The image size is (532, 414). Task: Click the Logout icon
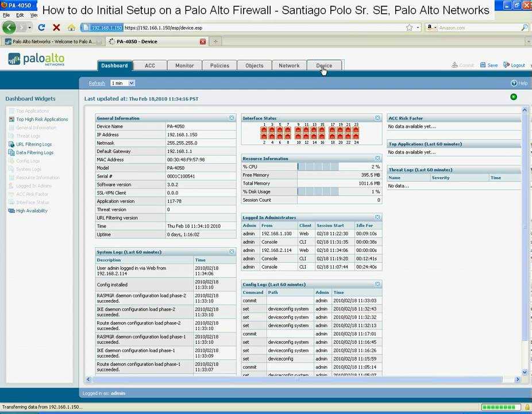pyautogui.click(x=506, y=65)
